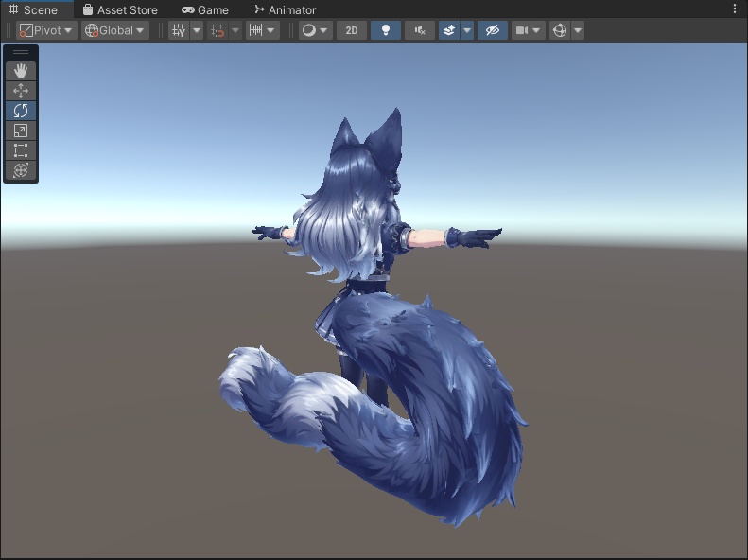The height and width of the screenshot is (560, 748).
Task: Open the Asset Store tab
Action: (x=120, y=9)
